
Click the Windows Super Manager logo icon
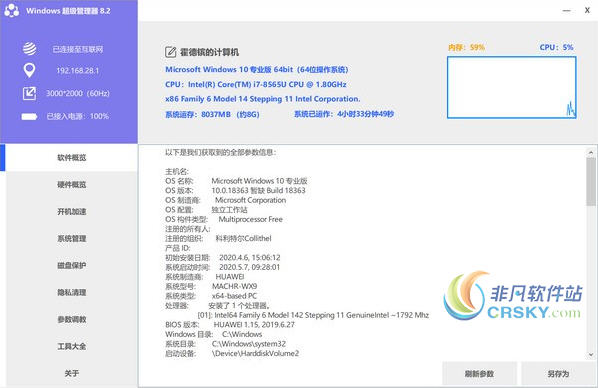(11, 11)
